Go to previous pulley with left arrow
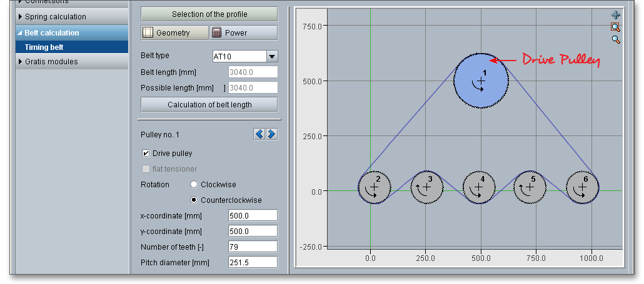 tap(259, 134)
